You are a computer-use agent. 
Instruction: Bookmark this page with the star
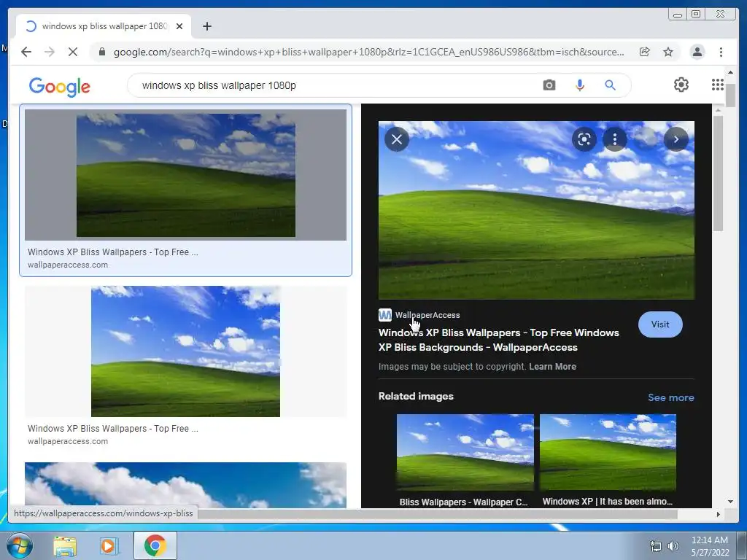[668, 52]
